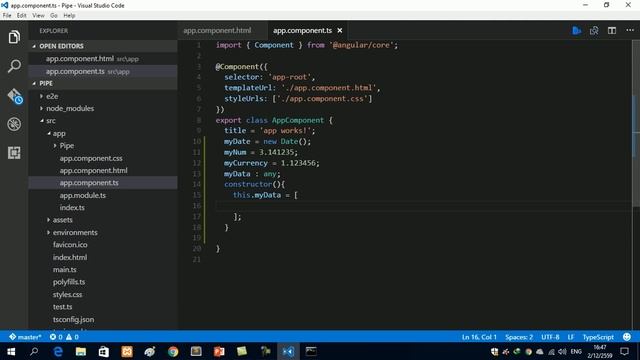
Task: Open Windows taskbar search
Action: (34, 351)
